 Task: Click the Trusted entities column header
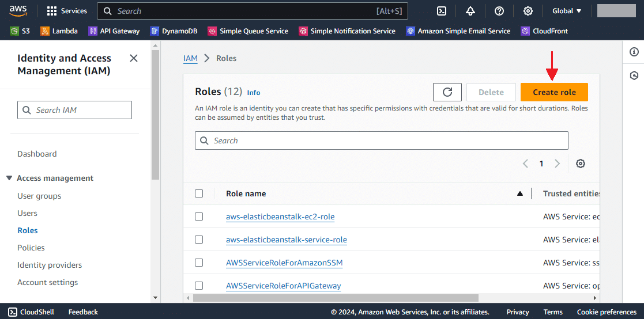click(570, 193)
